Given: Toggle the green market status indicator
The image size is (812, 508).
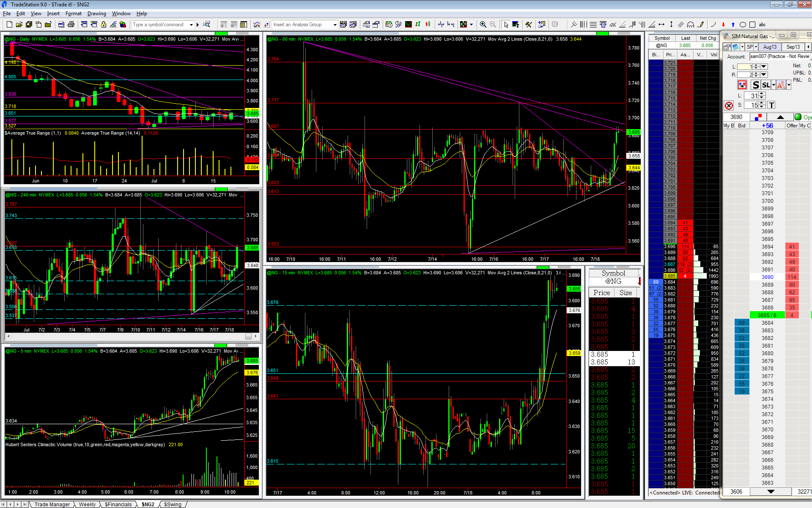Looking at the screenshot, I should 798,117.
